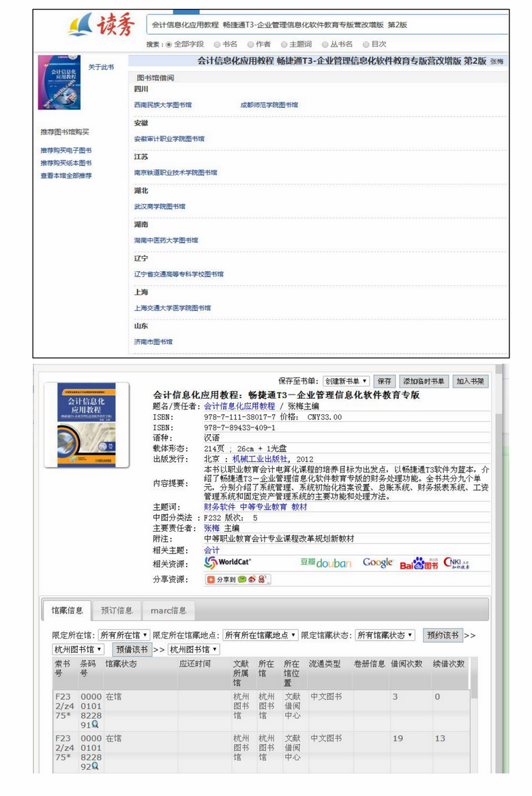Click the 借阅次数 column header

click(407, 664)
